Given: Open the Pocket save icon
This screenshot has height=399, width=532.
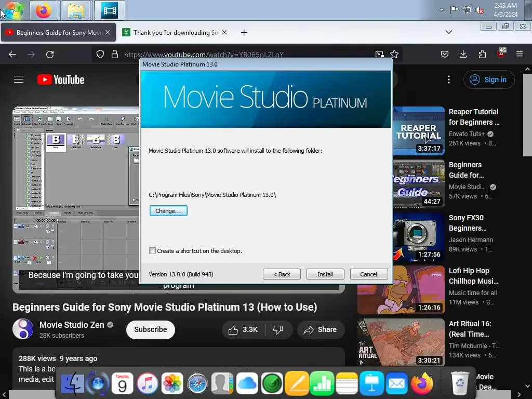Looking at the screenshot, I should 445,54.
